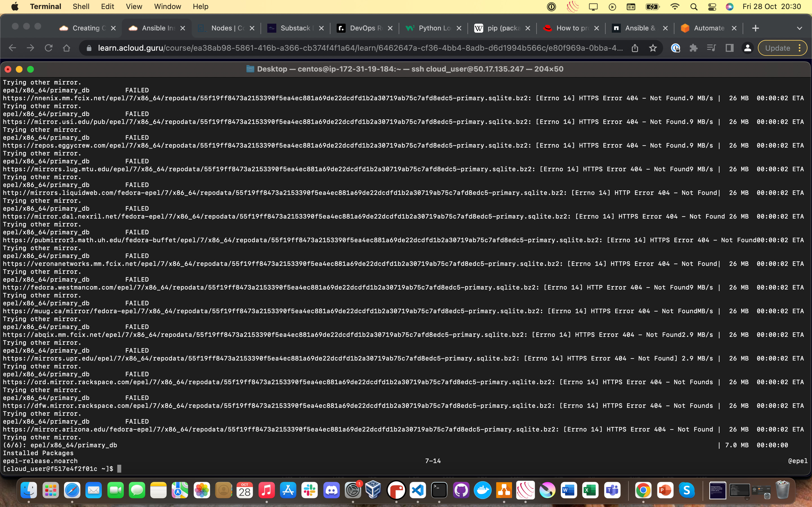The width and height of the screenshot is (812, 507).
Task: Toggle the browser side panel icon
Action: (x=729, y=48)
